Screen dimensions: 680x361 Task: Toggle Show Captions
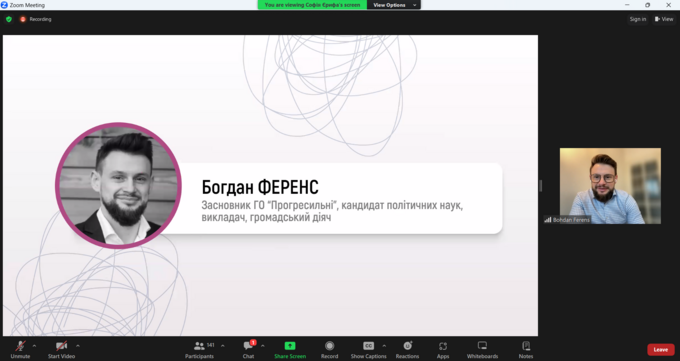click(368, 350)
